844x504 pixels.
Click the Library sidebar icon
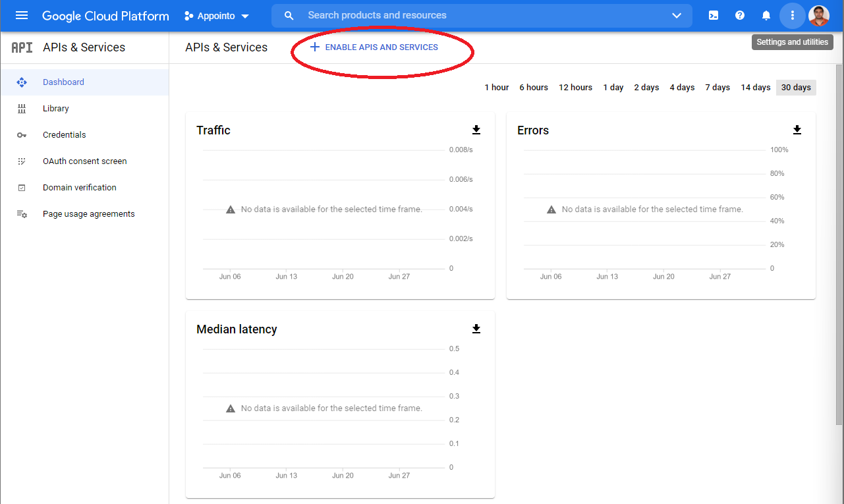[22, 109]
